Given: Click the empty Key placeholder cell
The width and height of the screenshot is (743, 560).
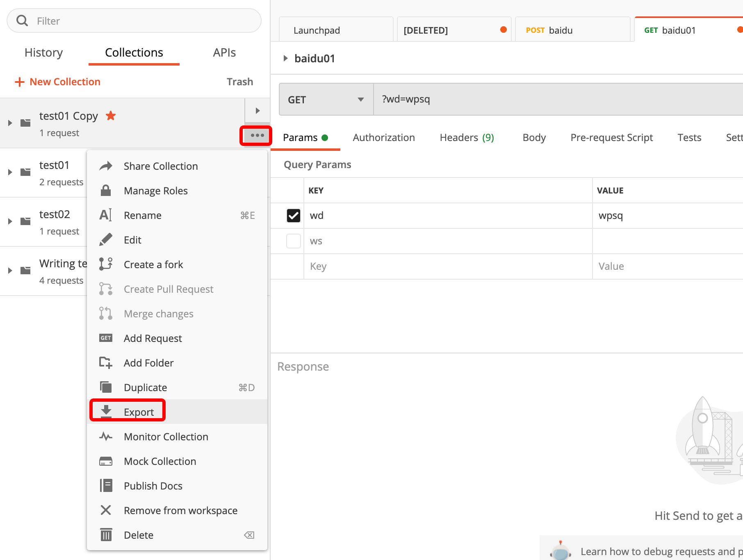Looking at the screenshot, I should pyautogui.click(x=448, y=266).
